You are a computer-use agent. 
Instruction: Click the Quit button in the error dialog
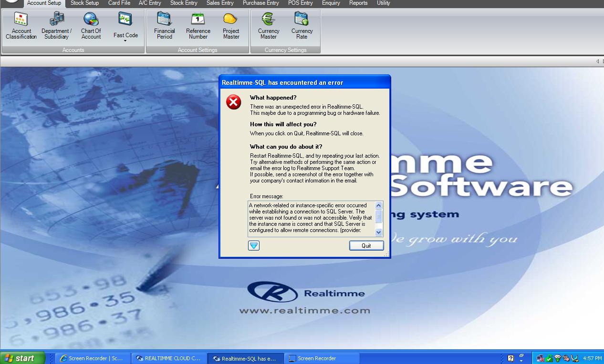coord(366,245)
